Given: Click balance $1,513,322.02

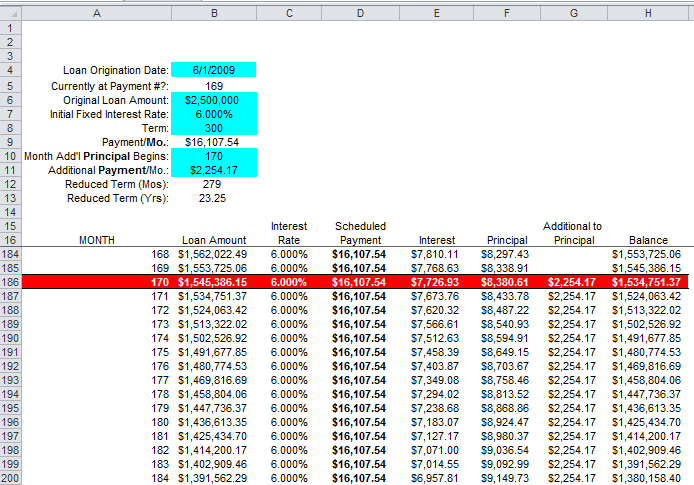Looking at the screenshot, I should [646, 310].
